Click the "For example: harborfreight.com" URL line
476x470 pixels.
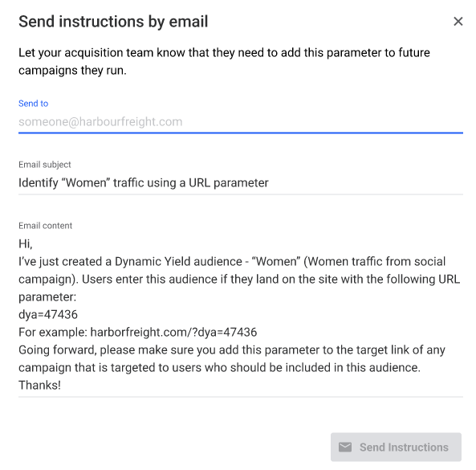[x=138, y=333]
